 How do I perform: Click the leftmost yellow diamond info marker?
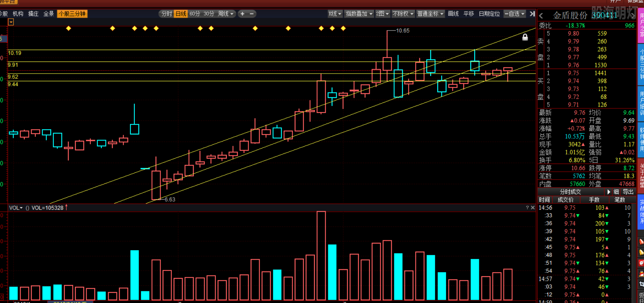pos(69,28)
